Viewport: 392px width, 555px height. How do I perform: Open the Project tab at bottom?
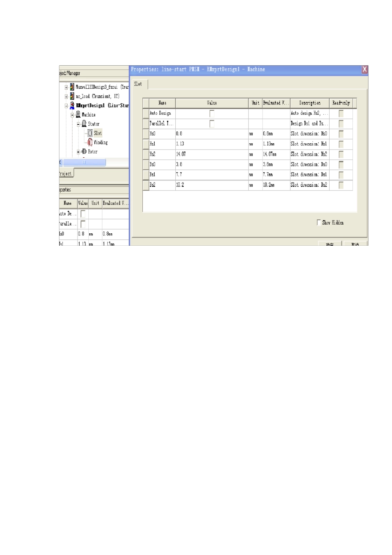click(x=66, y=173)
